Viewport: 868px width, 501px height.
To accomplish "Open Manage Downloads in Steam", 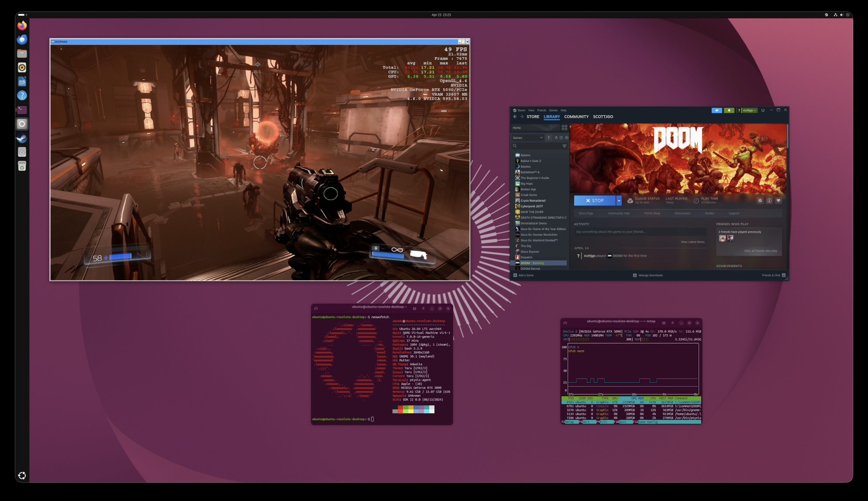I will click(648, 275).
